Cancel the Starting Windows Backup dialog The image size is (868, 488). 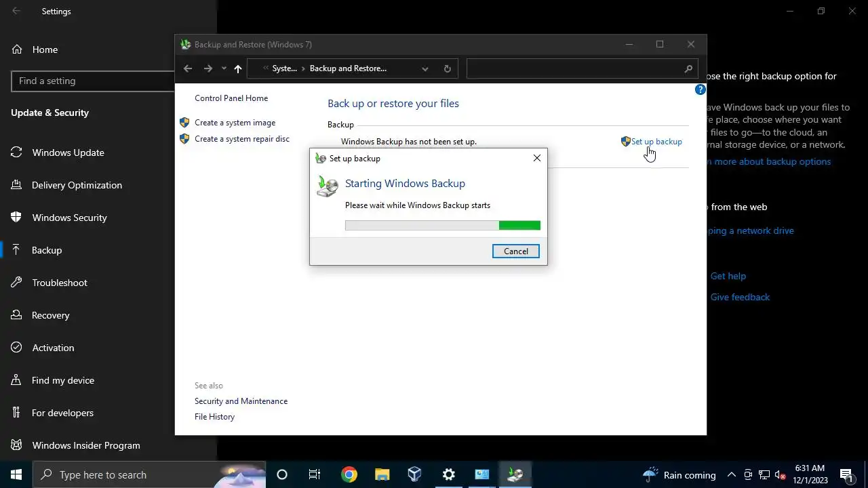pyautogui.click(x=515, y=251)
